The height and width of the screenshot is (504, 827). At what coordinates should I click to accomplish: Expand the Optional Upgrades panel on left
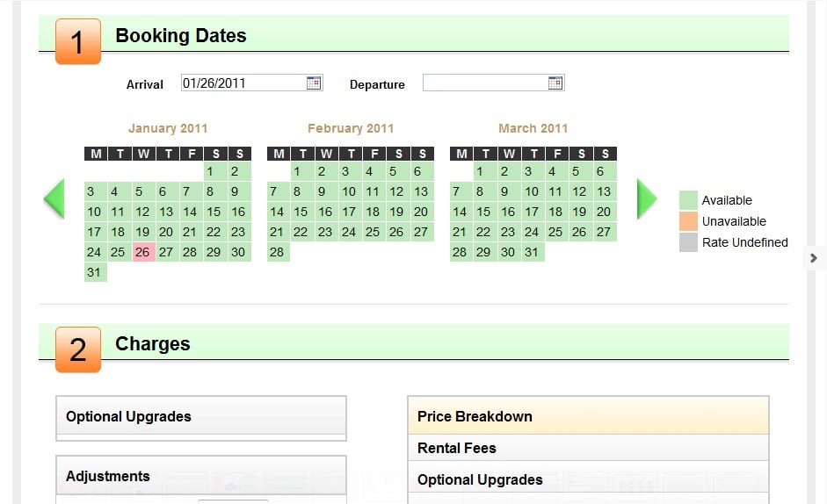point(201,416)
